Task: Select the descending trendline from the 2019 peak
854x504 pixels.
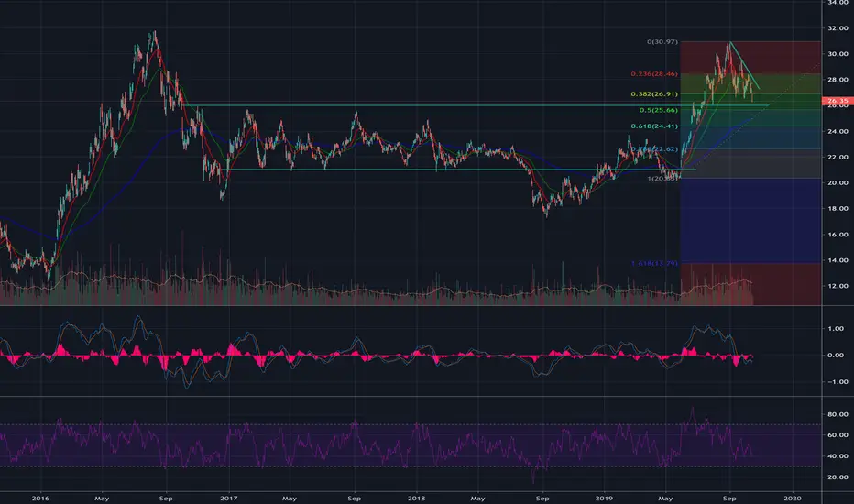Action: click(745, 65)
